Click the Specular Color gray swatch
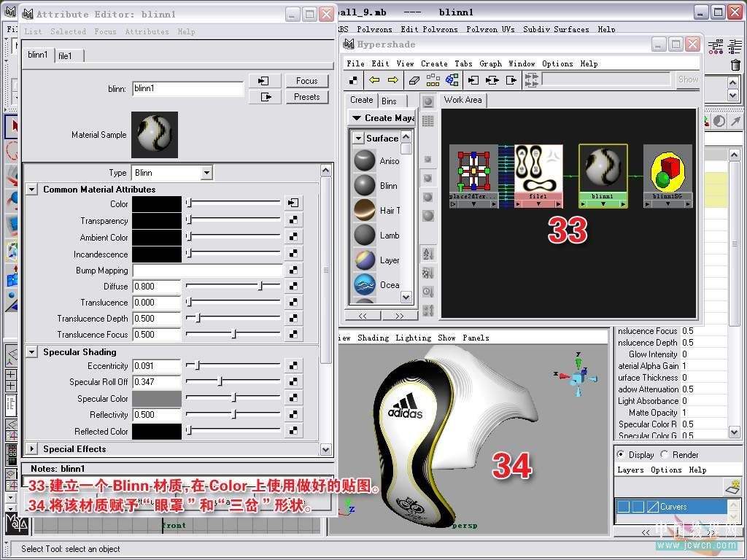This screenshot has width=747, height=560. pyautogui.click(x=157, y=399)
